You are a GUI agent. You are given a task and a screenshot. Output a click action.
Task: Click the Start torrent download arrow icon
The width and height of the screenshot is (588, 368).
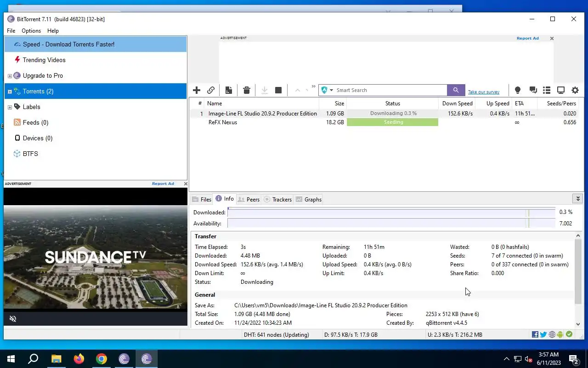point(265,90)
